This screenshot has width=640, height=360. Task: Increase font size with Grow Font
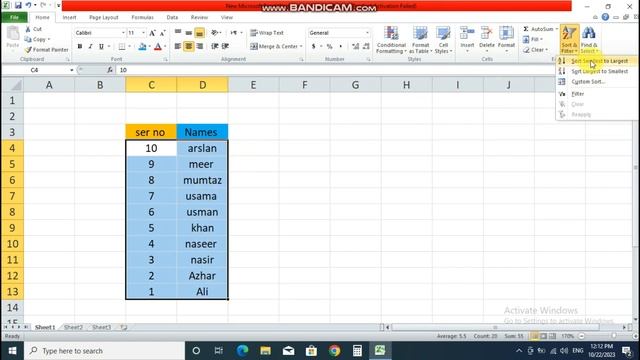(x=152, y=33)
